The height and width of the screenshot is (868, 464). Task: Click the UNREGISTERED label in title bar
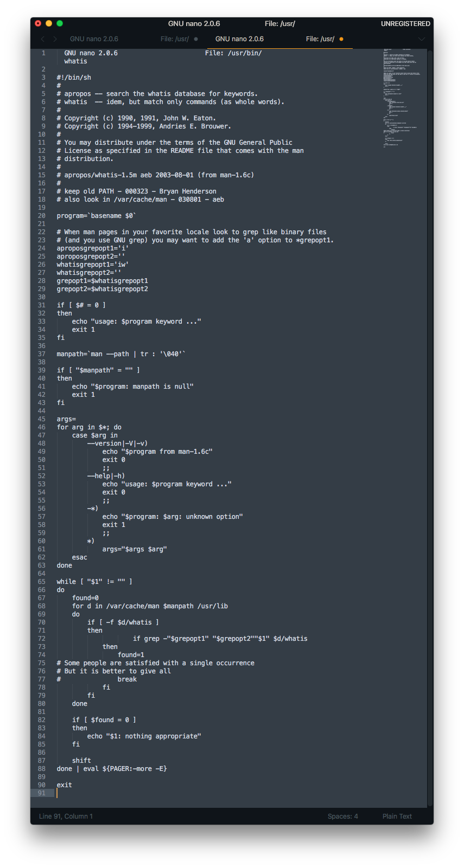click(405, 24)
